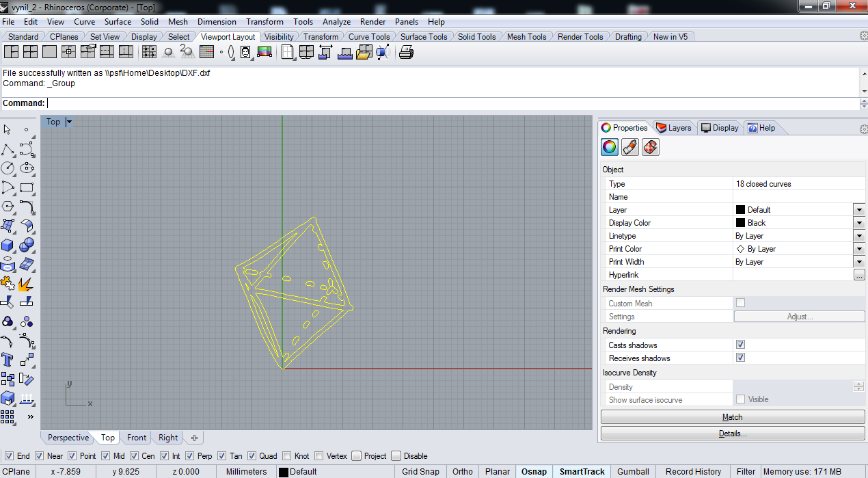Enable the Knot osnap checkbox
This screenshot has height=478, width=868.
coord(287,456)
